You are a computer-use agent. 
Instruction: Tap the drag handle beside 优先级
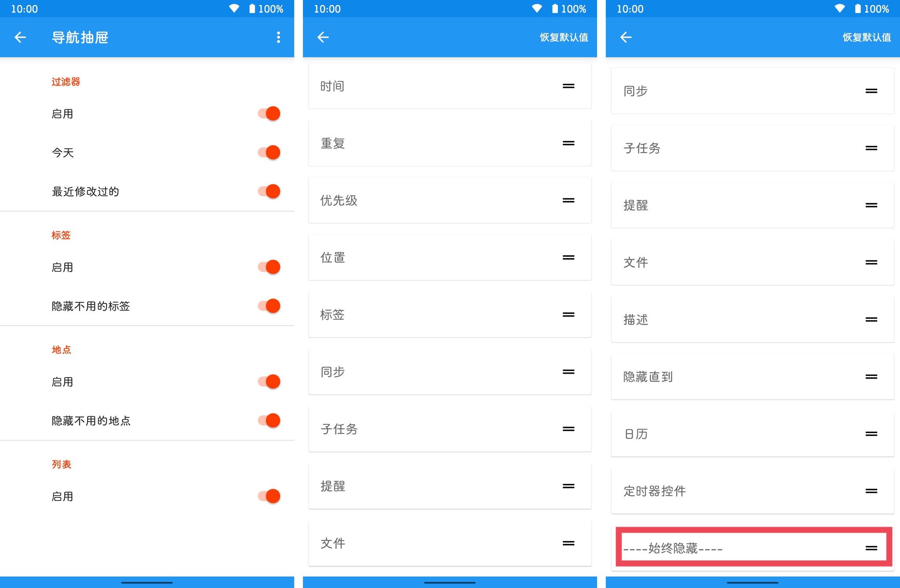point(568,200)
